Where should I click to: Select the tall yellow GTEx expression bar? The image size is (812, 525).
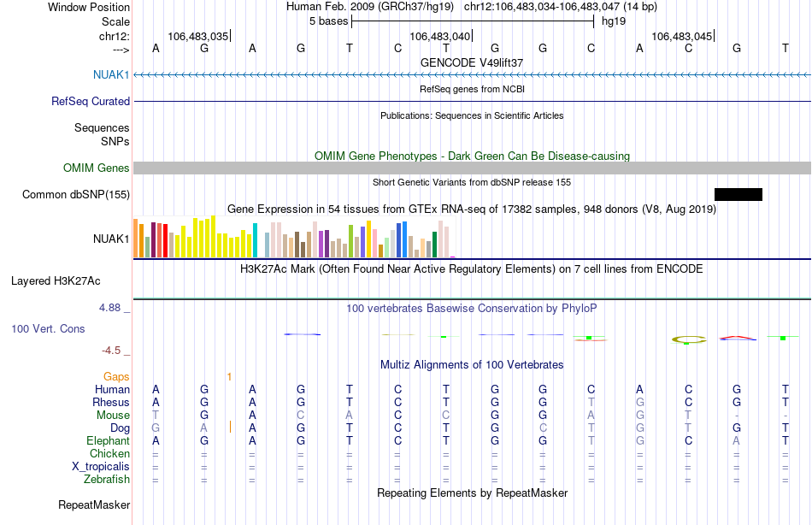tap(213, 237)
